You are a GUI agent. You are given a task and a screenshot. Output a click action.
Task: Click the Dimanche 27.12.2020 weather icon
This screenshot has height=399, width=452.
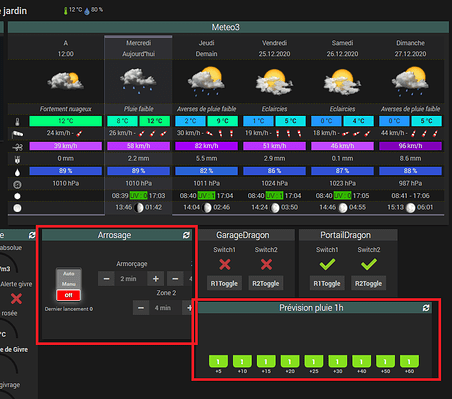410,81
